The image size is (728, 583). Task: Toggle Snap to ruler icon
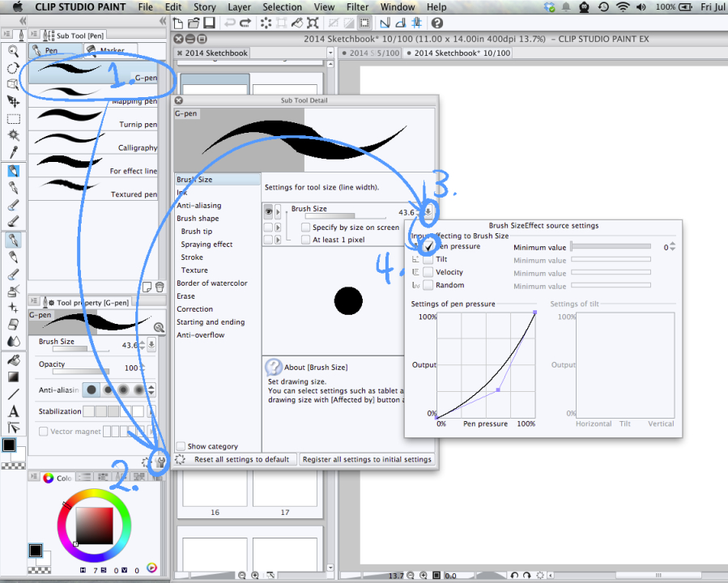pyautogui.click(x=385, y=23)
